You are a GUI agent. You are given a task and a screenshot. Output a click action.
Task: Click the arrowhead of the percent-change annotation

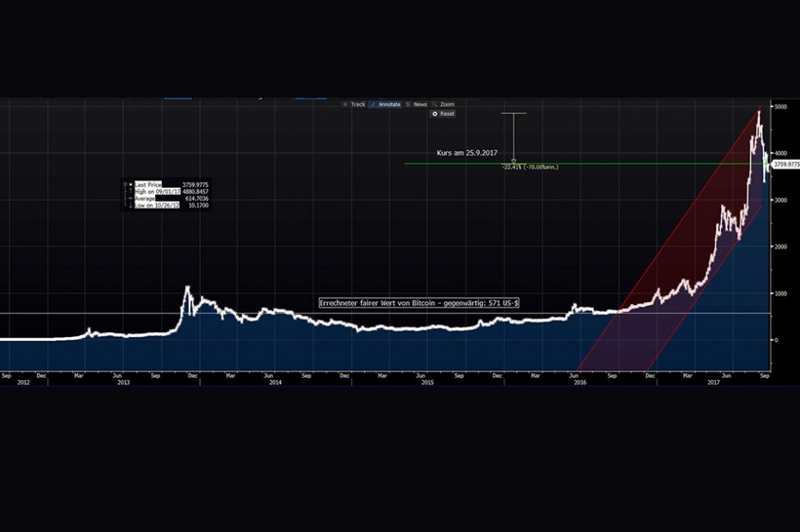pos(513,162)
